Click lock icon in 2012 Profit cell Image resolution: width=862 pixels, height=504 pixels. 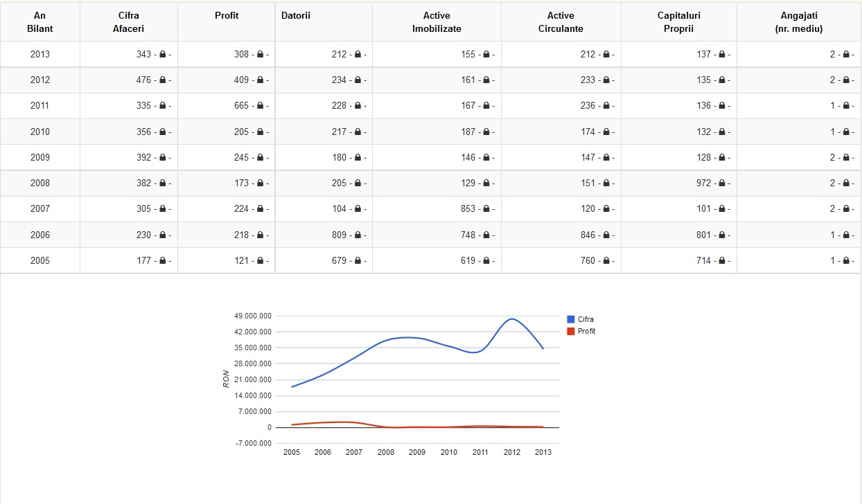pos(261,80)
